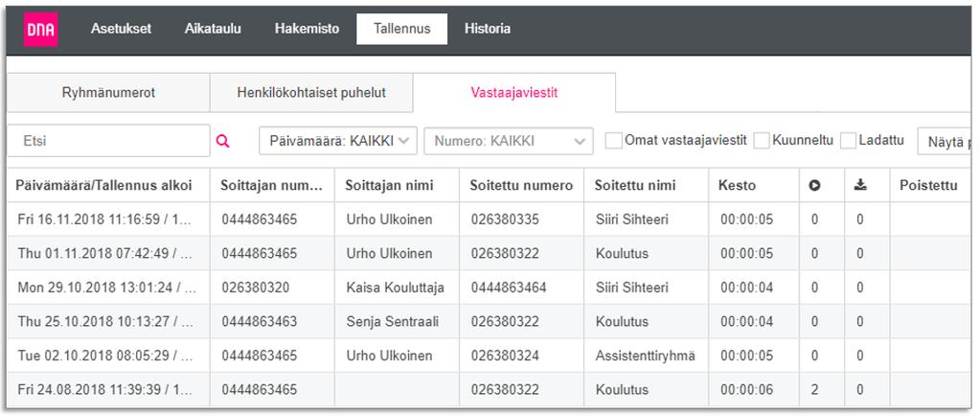Screen dimensions: 980x416
Task: Focus the Etsi search field
Action: [108, 141]
